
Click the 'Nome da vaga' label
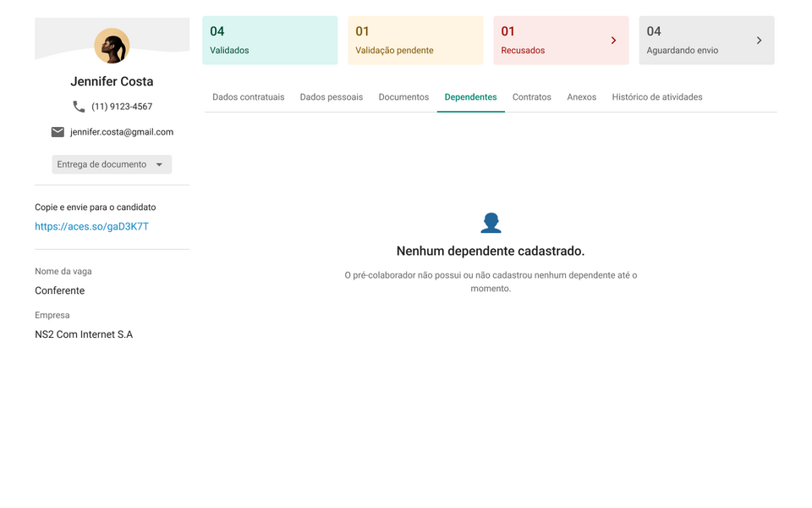pyautogui.click(x=63, y=271)
